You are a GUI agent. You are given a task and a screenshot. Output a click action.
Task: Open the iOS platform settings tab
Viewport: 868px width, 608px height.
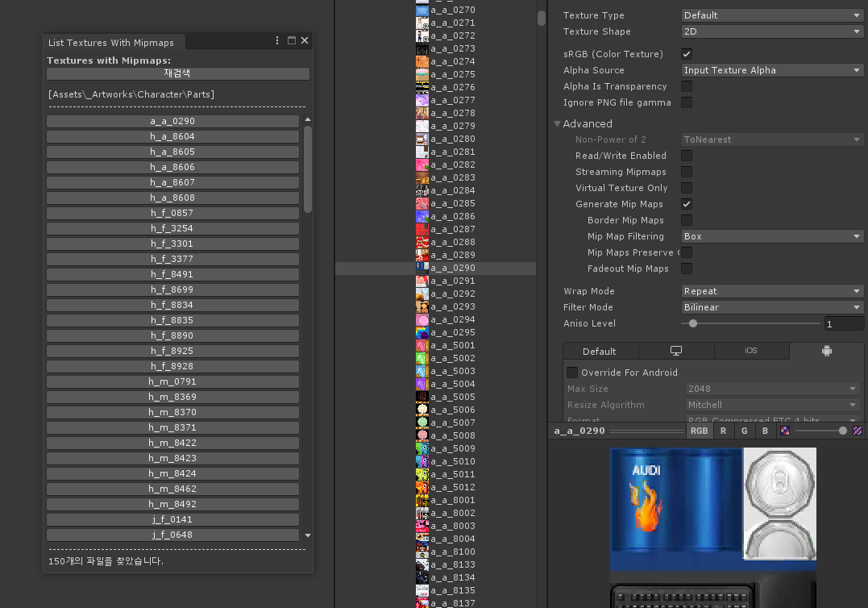(x=750, y=351)
